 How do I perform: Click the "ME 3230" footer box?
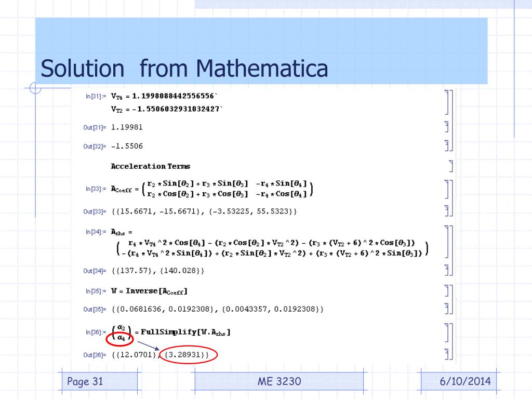[279, 381]
